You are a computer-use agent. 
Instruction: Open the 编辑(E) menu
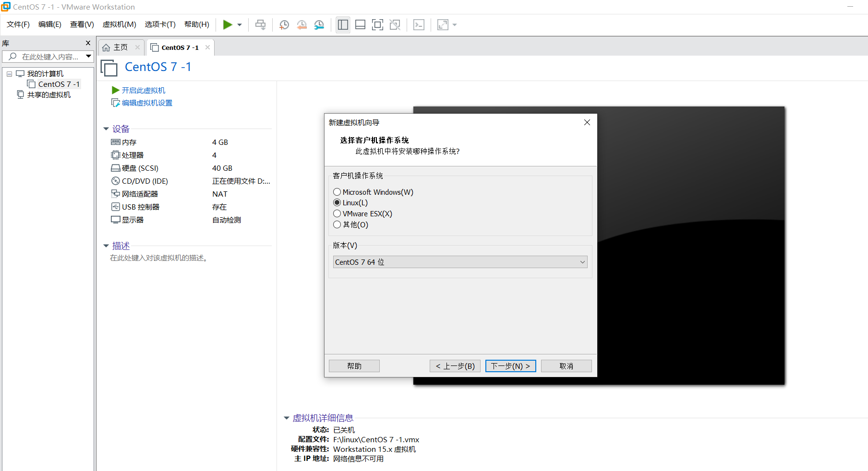[50, 24]
